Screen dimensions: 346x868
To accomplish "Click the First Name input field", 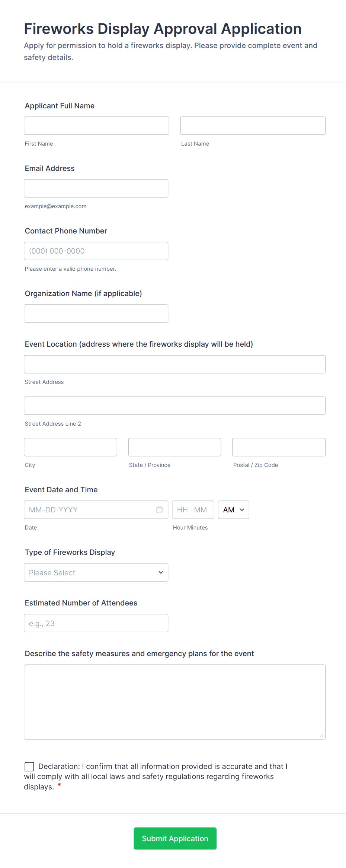I will pyautogui.click(x=96, y=125).
